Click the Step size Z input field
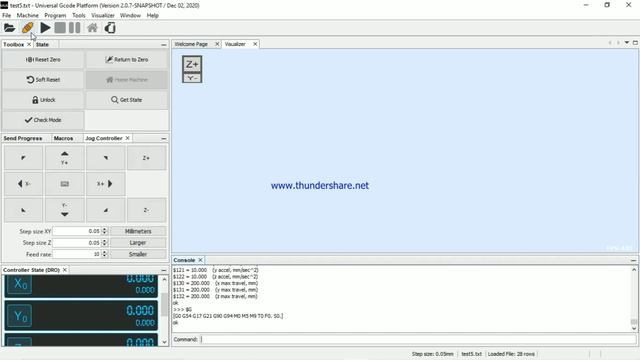The height and width of the screenshot is (360, 640). 77,242
